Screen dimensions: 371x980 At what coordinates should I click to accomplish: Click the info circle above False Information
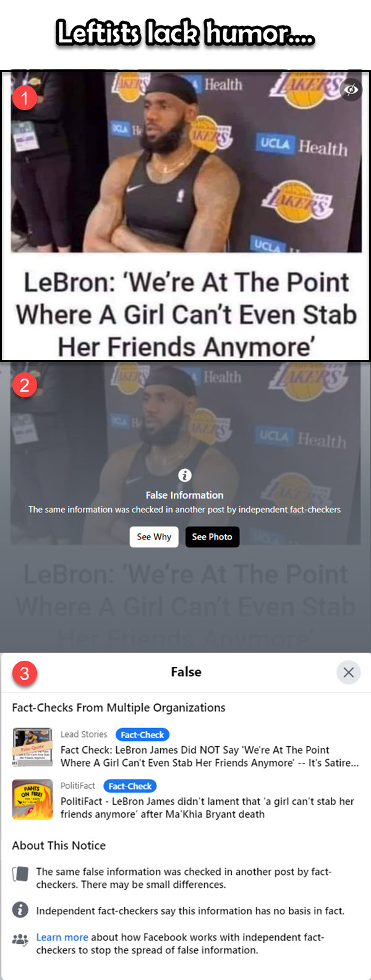coord(185,475)
